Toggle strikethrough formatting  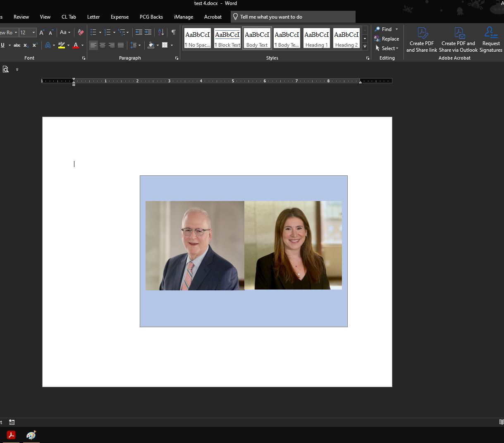click(17, 45)
